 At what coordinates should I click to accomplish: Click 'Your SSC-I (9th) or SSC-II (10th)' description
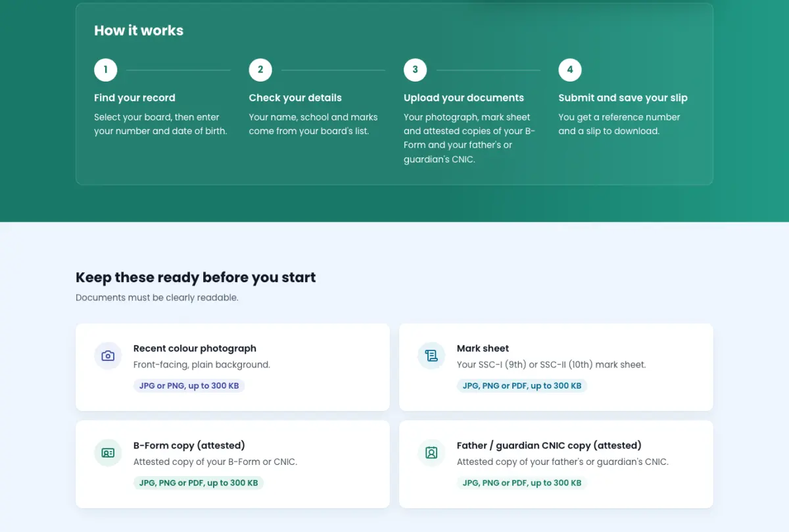point(551,364)
